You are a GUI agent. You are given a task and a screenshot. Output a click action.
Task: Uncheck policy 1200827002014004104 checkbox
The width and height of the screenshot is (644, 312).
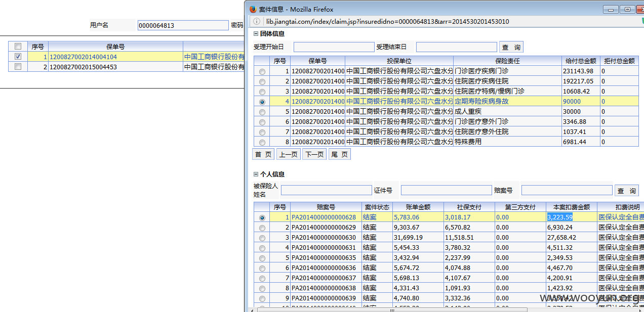coord(18,57)
